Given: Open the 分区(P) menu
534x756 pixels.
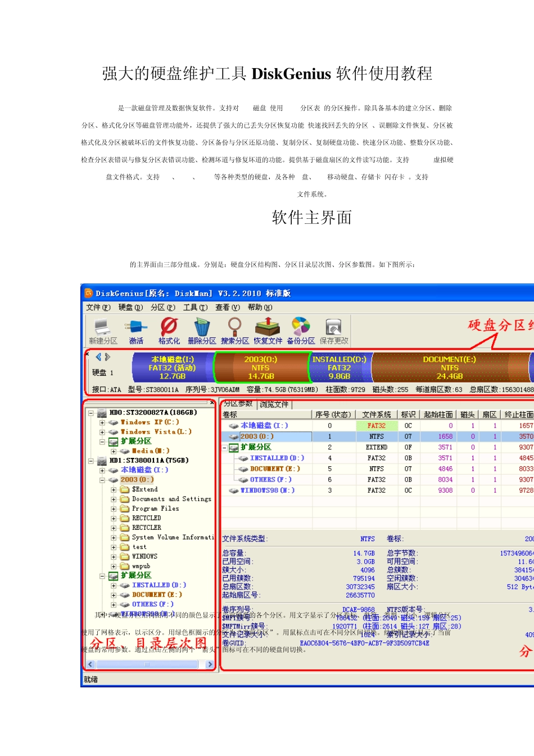Looking at the screenshot, I should point(163,307).
